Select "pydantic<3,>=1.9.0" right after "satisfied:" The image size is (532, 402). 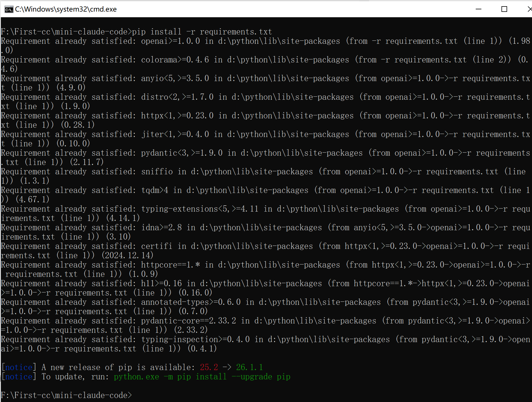point(182,153)
